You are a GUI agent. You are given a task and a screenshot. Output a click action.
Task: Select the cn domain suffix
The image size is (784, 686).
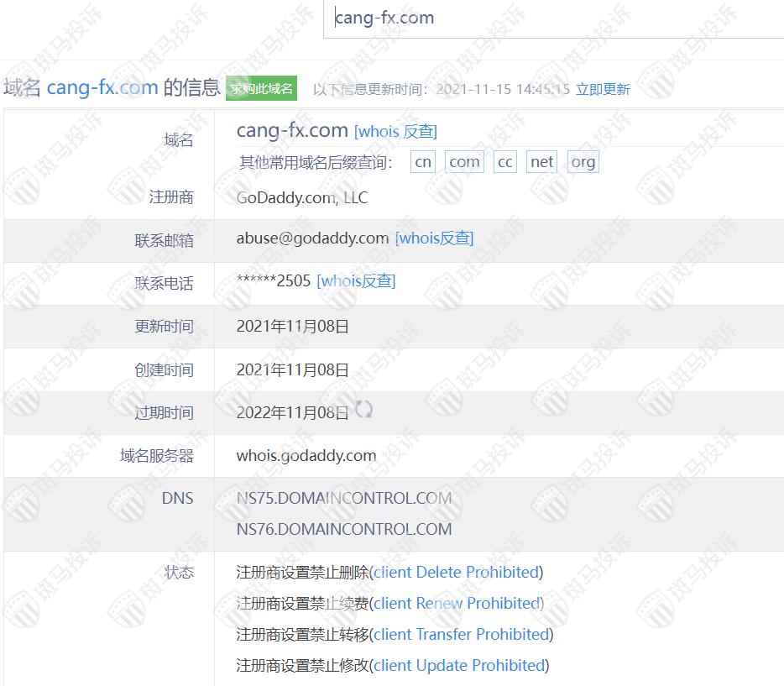point(424,162)
